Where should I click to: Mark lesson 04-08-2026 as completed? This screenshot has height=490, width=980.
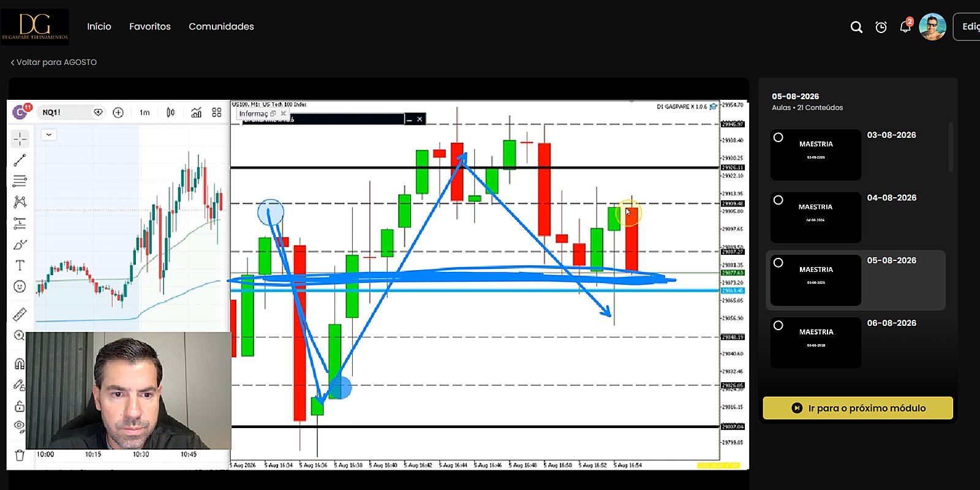coord(778,200)
